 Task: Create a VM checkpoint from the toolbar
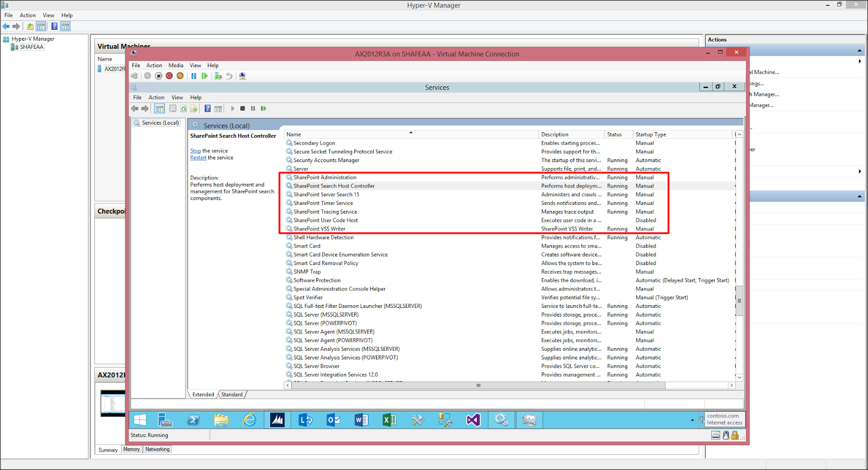[218, 76]
